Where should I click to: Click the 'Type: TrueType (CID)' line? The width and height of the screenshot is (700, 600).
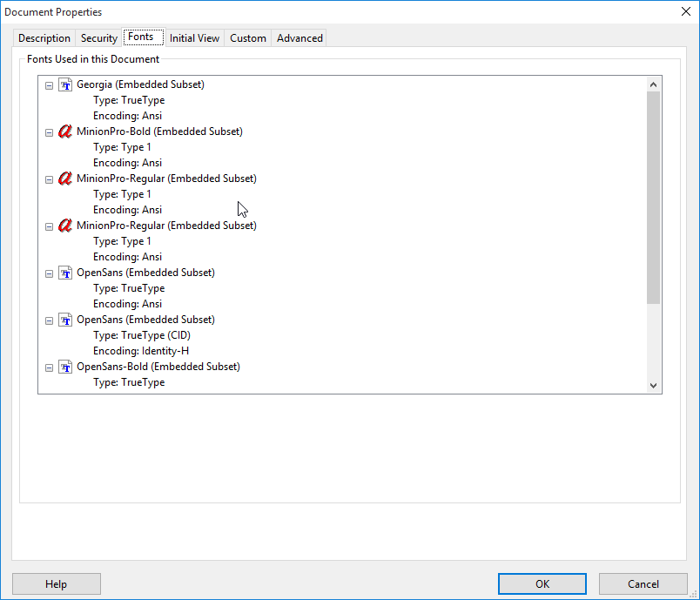(x=142, y=335)
